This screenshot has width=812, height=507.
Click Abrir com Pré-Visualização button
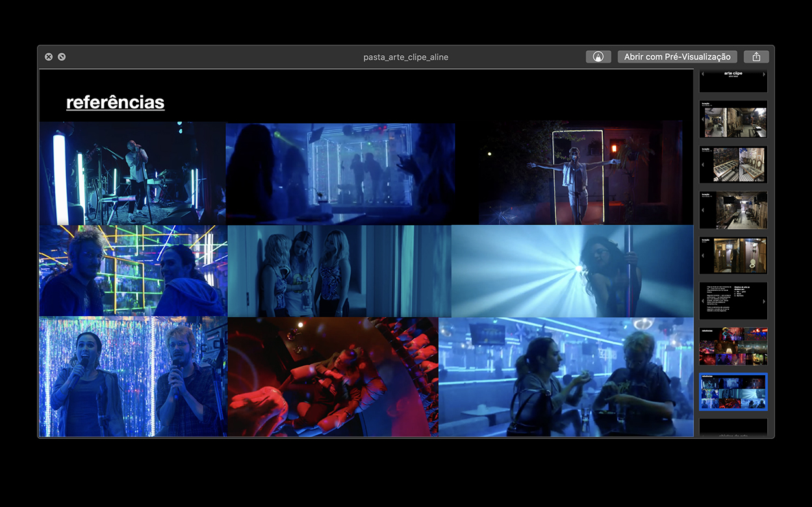click(678, 57)
